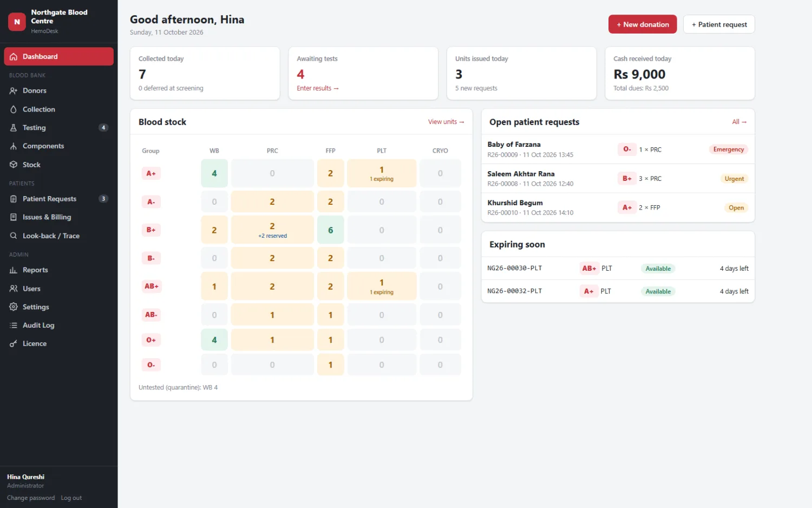Viewport: 812px width, 508px height.
Task: Open Baby of Farzana's patient request
Action: pyautogui.click(x=618, y=149)
